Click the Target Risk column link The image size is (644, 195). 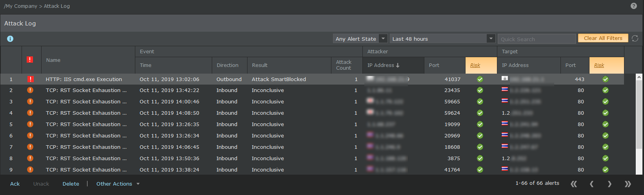(599, 65)
